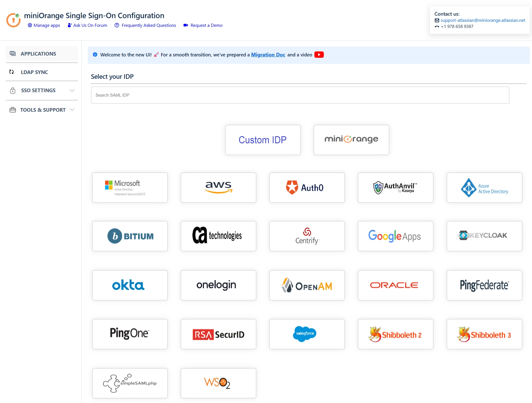Choose the AWS IDP logo tile
The width and height of the screenshot is (532, 403).
pos(218,188)
